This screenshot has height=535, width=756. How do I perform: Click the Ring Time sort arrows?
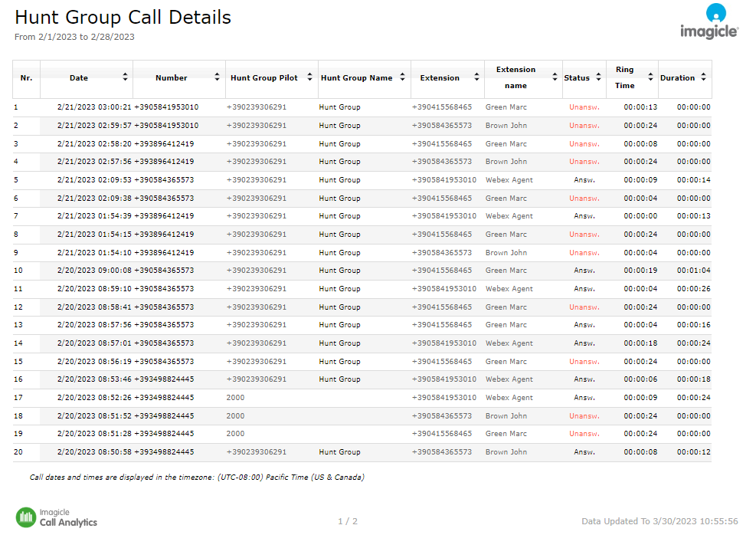650,77
